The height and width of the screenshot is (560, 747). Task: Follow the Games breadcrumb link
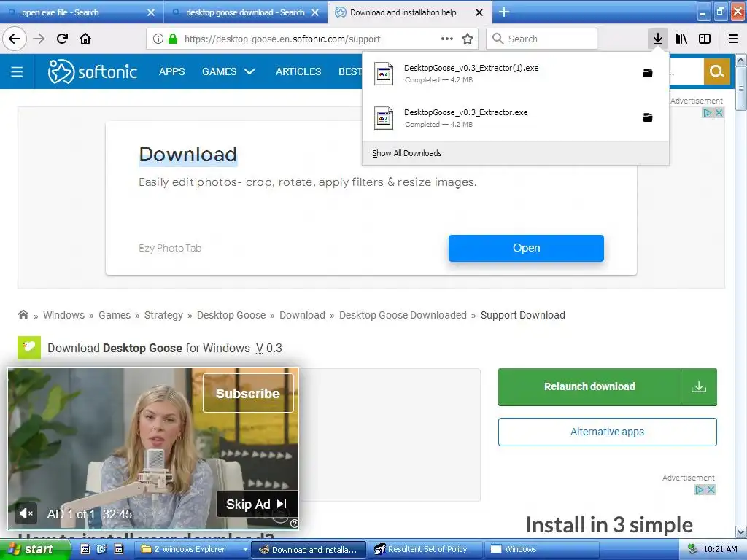click(x=115, y=315)
